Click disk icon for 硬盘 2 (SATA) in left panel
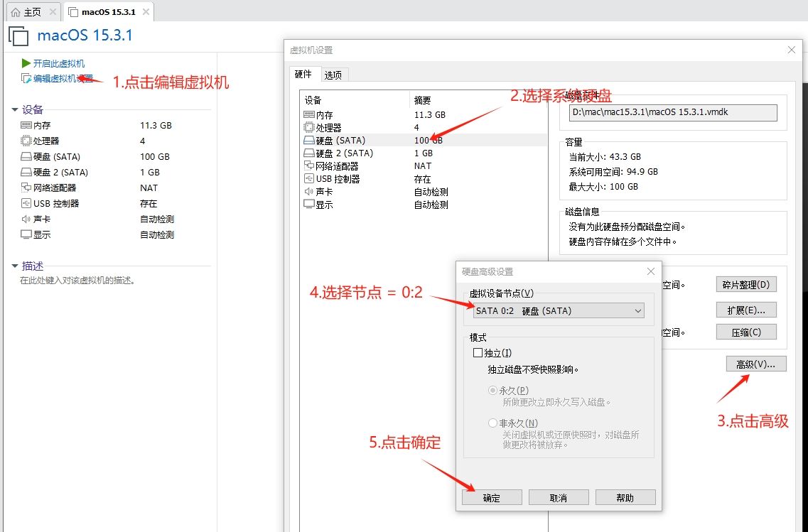Viewport: 808px width, 532px height. click(x=26, y=172)
